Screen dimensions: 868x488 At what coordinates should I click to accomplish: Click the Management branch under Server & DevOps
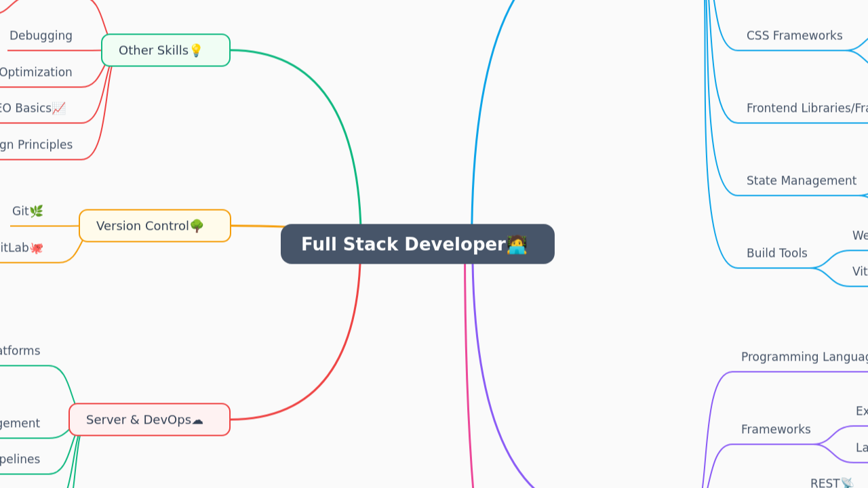(x=20, y=423)
